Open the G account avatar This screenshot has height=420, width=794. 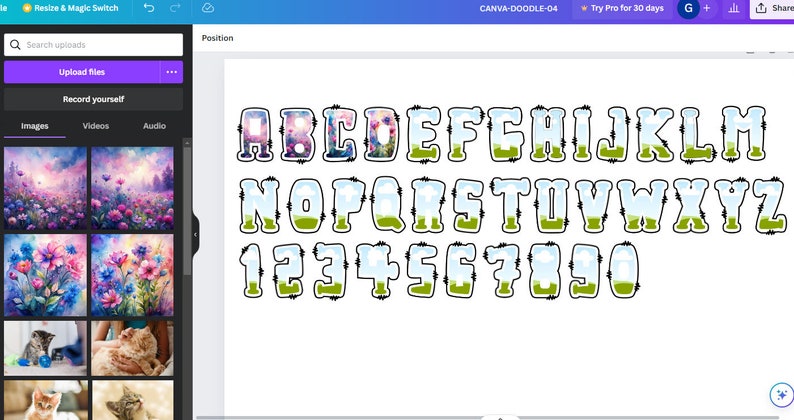coord(688,8)
